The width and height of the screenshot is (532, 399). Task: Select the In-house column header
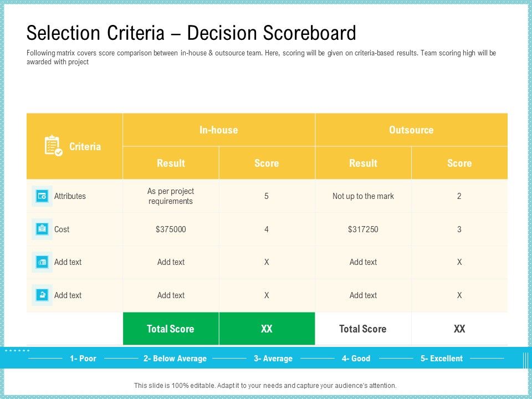click(219, 130)
